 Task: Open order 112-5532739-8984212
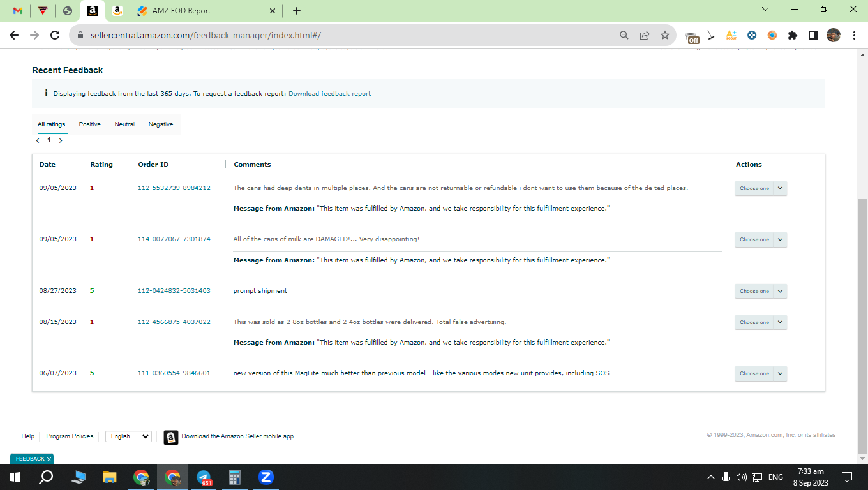[x=174, y=188]
